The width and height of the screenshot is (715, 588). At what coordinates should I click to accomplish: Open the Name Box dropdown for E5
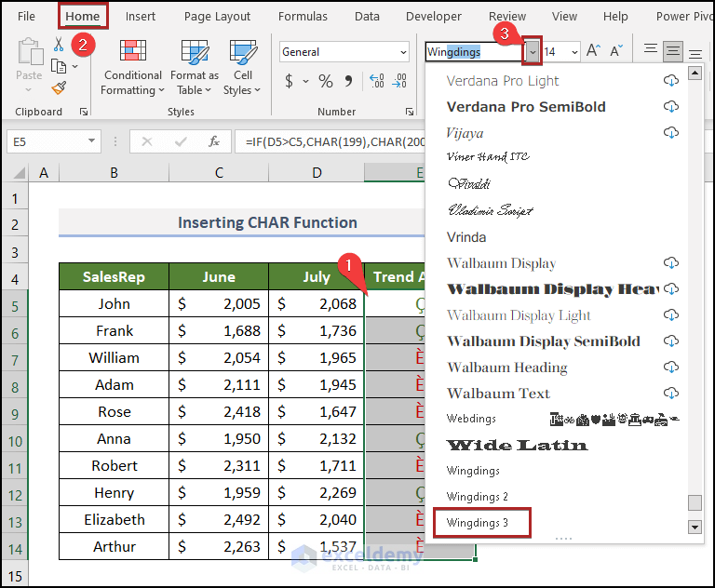(x=91, y=141)
